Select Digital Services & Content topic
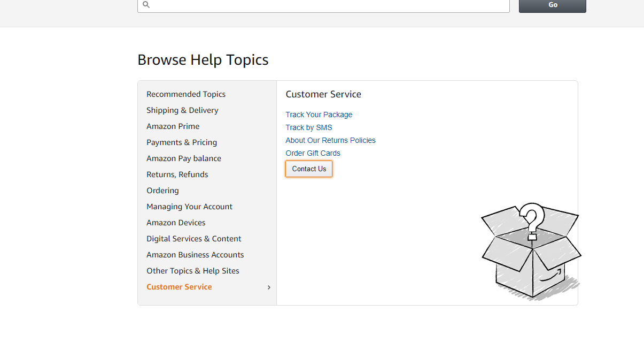The image size is (644, 342). coord(194,239)
